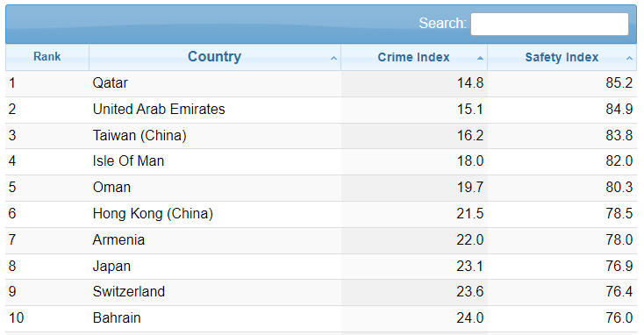
Task: Click the Bahrain entry
Action: (117, 317)
